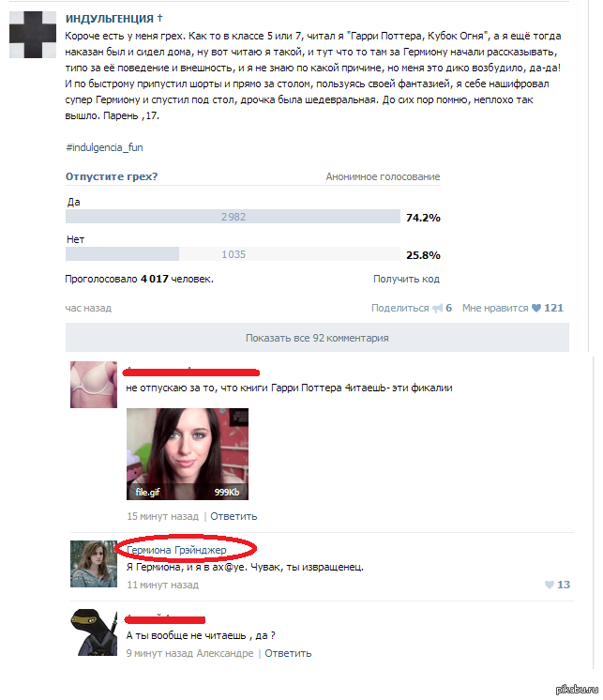Open the first commenter's avatar photo
This screenshot has height=700, width=603.
[x=94, y=385]
